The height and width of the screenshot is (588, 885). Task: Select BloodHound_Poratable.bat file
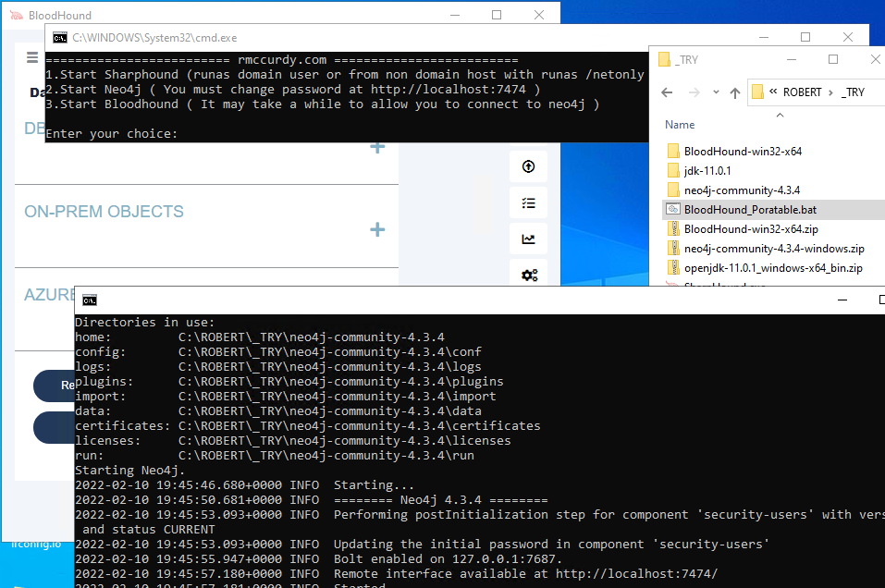coord(750,209)
